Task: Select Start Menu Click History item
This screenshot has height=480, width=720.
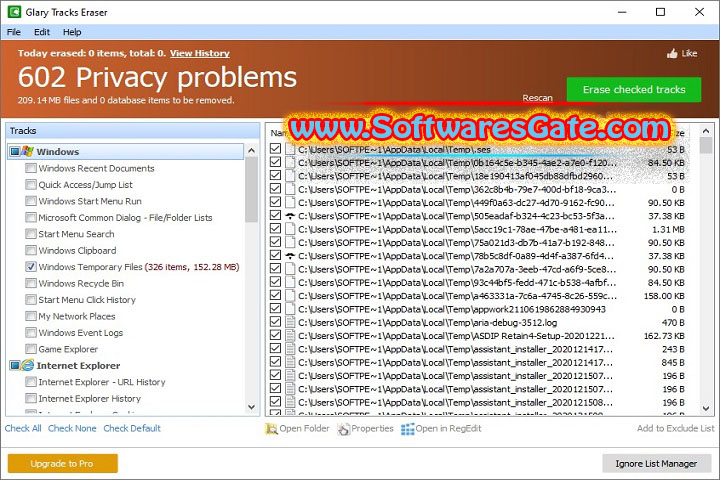Action: 87,300
